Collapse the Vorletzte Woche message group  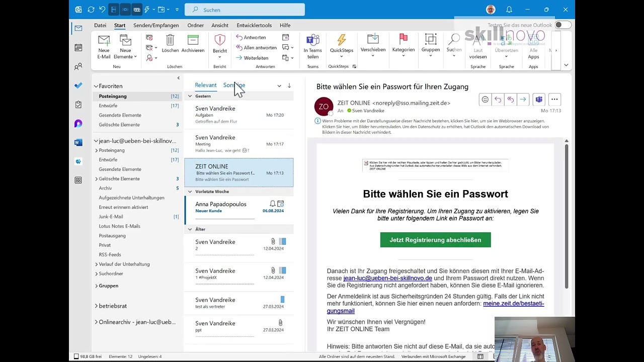tap(190, 192)
